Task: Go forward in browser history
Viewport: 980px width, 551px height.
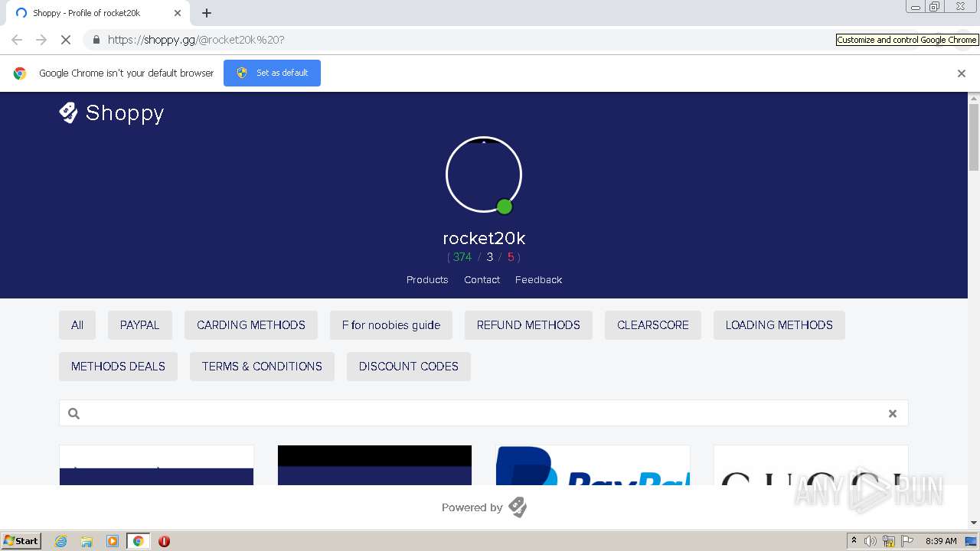Action: click(x=41, y=40)
